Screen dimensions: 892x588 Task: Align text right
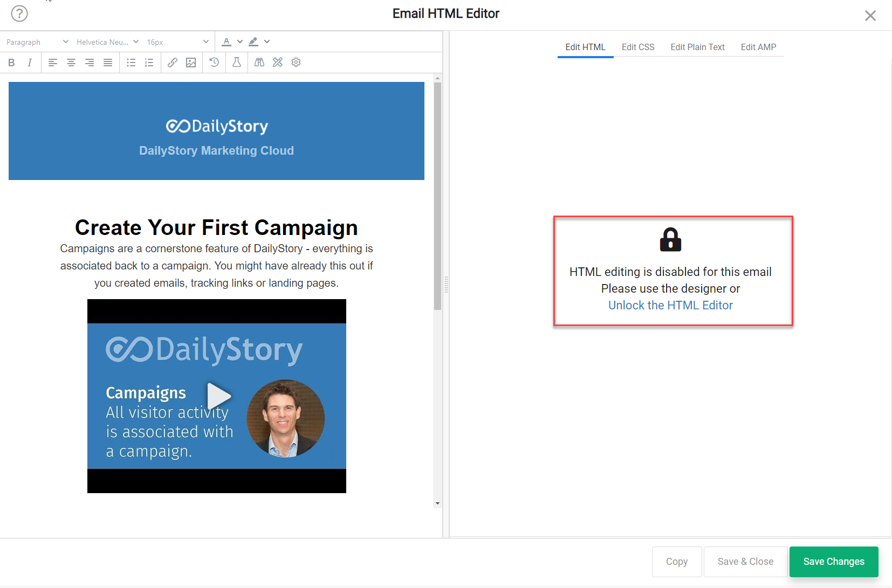click(x=90, y=63)
